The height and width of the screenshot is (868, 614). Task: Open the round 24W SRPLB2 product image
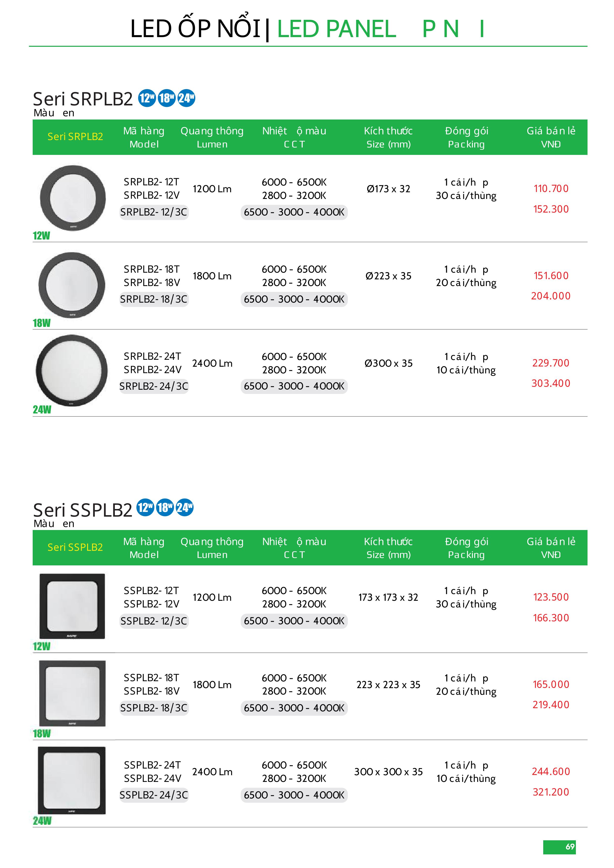click(x=72, y=370)
